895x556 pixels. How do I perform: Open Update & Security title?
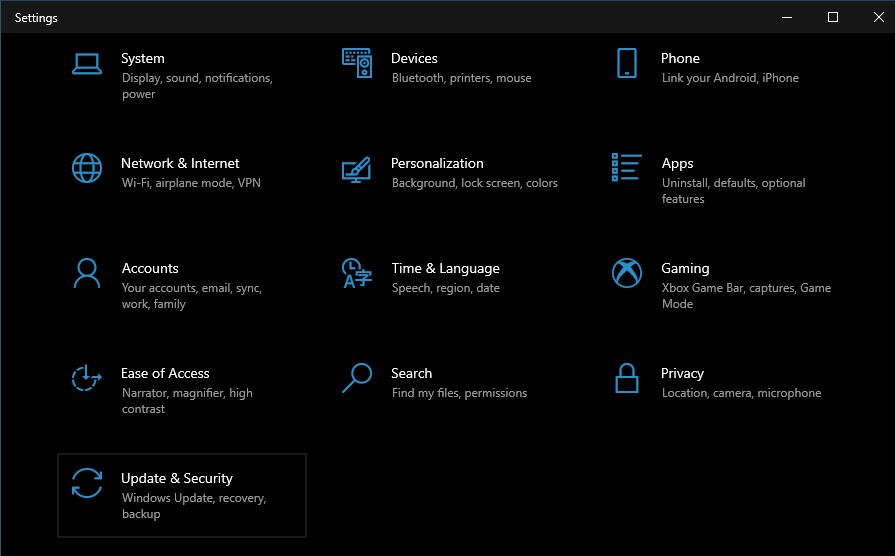[x=177, y=478]
